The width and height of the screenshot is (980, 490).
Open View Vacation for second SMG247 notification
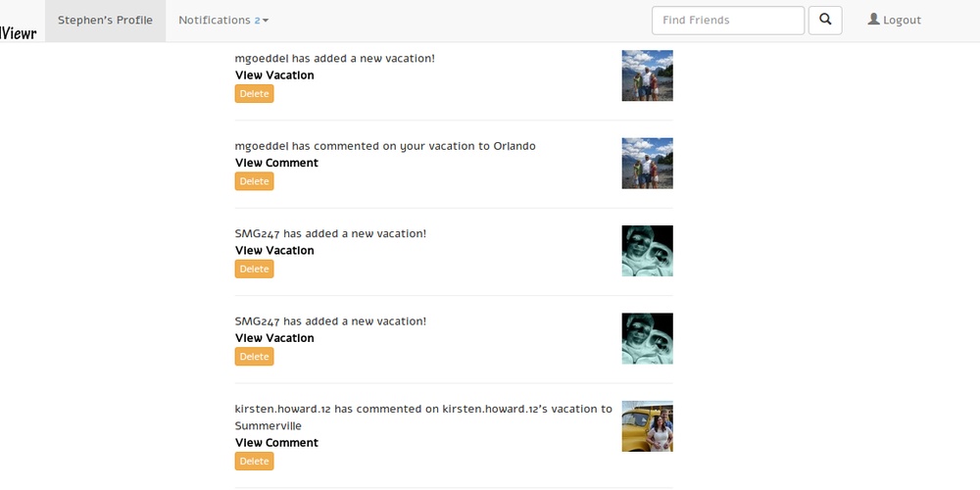pyautogui.click(x=274, y=338)
